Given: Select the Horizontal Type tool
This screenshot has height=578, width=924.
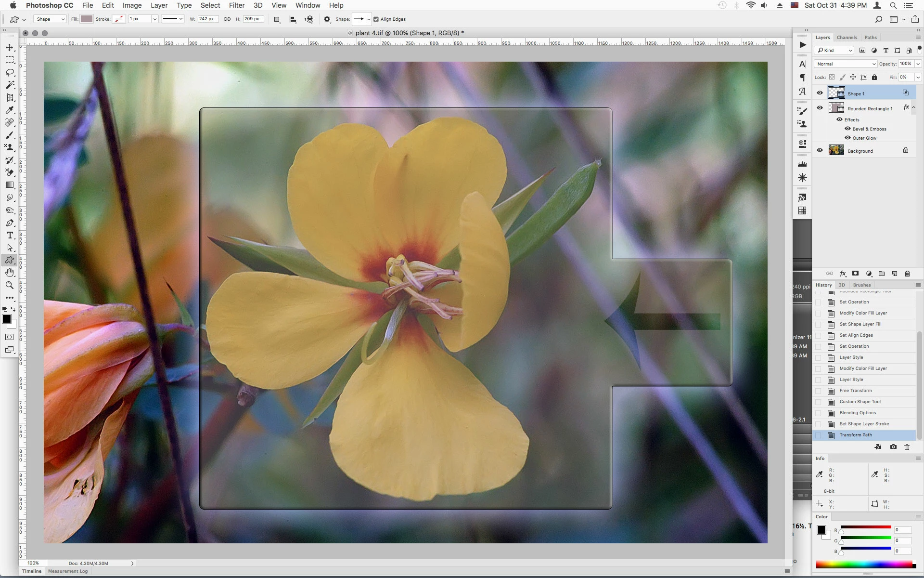Looking at the screenshot, I should pos(10,235).
